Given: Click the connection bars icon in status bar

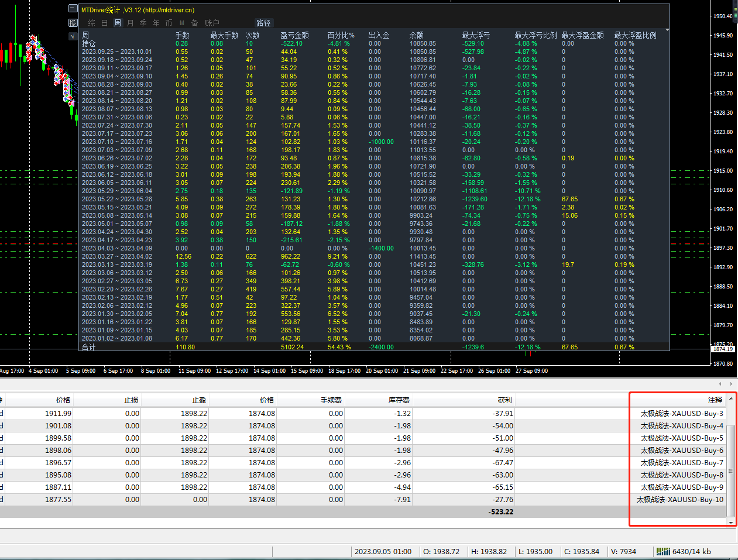Looking at the screenshot, I should click(663, 551).
